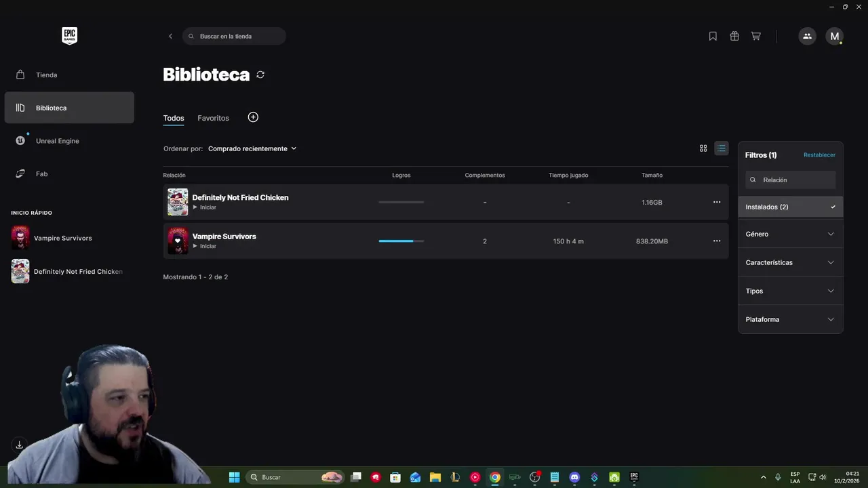This screenshot has height=488, width=868.
Task: Click the 838.20MB size value
Action: [652, 241]
